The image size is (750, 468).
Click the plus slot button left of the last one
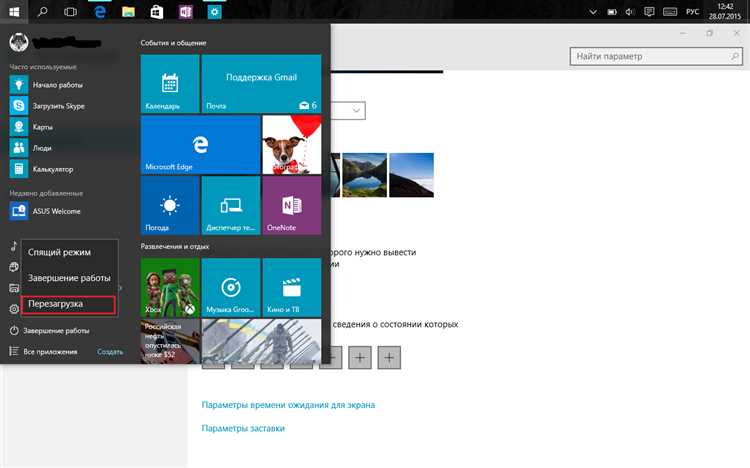point(360,357)
